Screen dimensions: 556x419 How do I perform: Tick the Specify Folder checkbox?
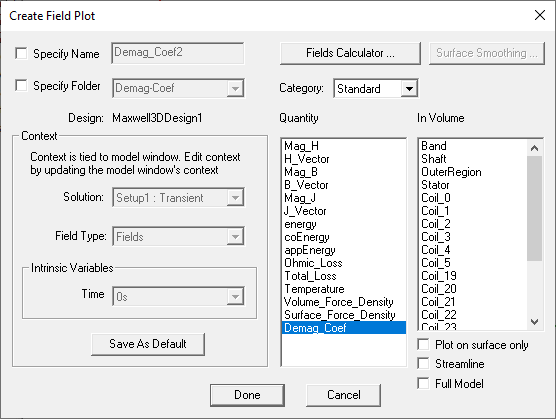click(x=21, y=85)
